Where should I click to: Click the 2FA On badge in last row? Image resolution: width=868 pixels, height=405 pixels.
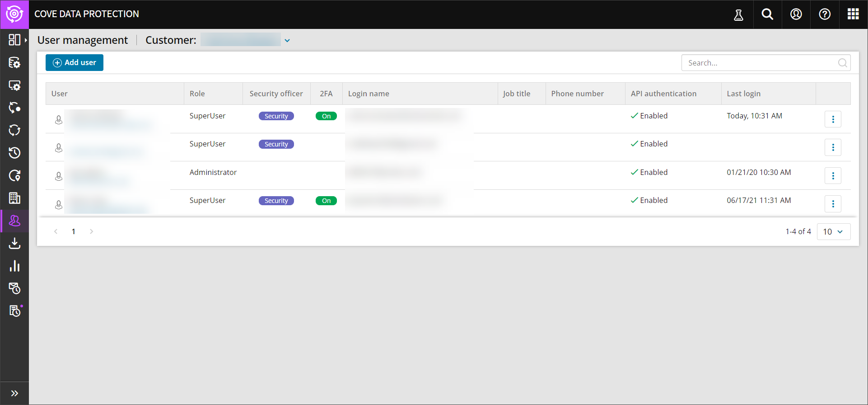[326, 201]
